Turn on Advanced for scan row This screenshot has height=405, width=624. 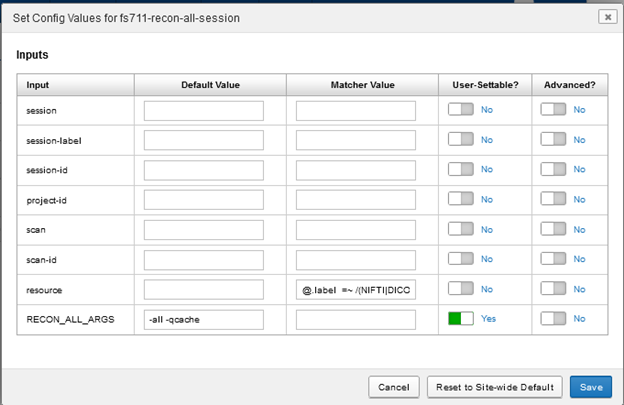pyautogui.click(x=552, y=229)
